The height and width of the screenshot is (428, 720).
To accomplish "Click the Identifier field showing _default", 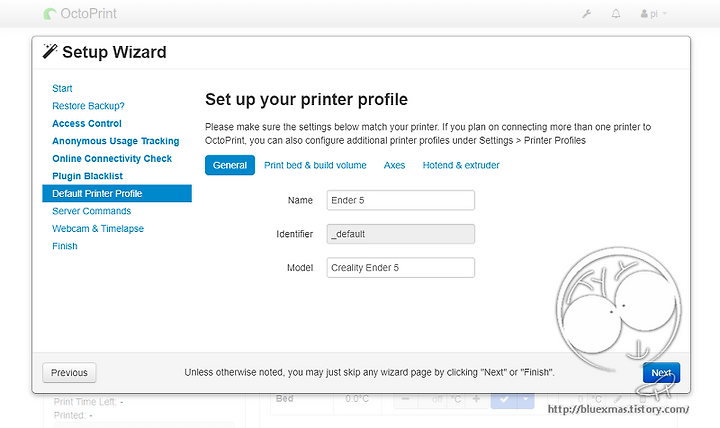I will [400, 234].
